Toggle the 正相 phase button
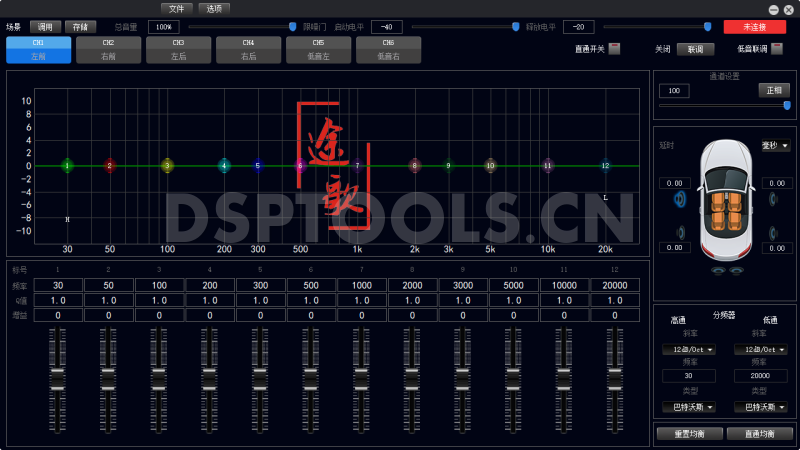The image size is (800, 450). [x=773, y=90]
